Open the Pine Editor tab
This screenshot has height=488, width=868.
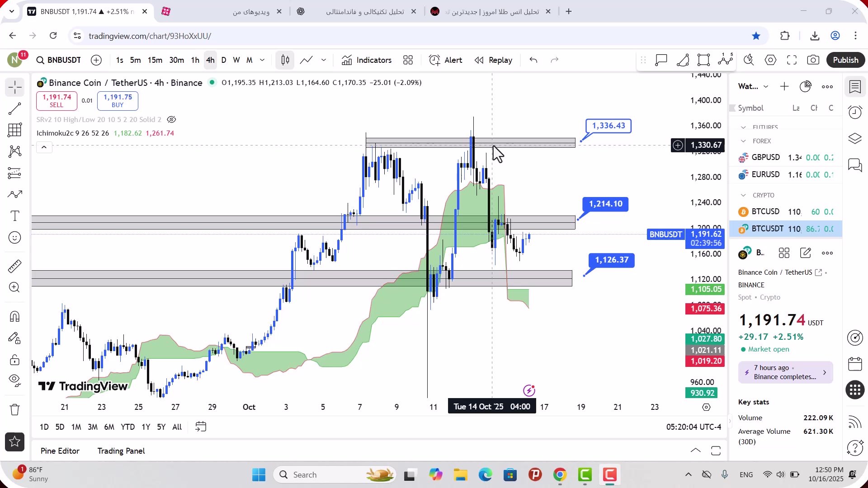point(60,451)
